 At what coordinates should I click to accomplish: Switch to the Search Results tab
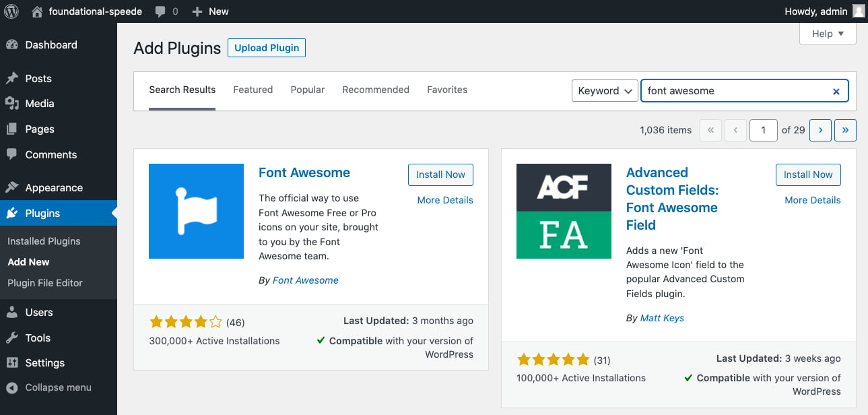point(182,90)
